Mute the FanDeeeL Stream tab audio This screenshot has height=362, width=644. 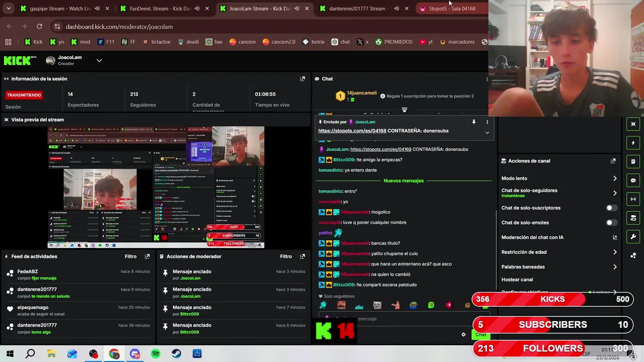[x=197, y=9]
